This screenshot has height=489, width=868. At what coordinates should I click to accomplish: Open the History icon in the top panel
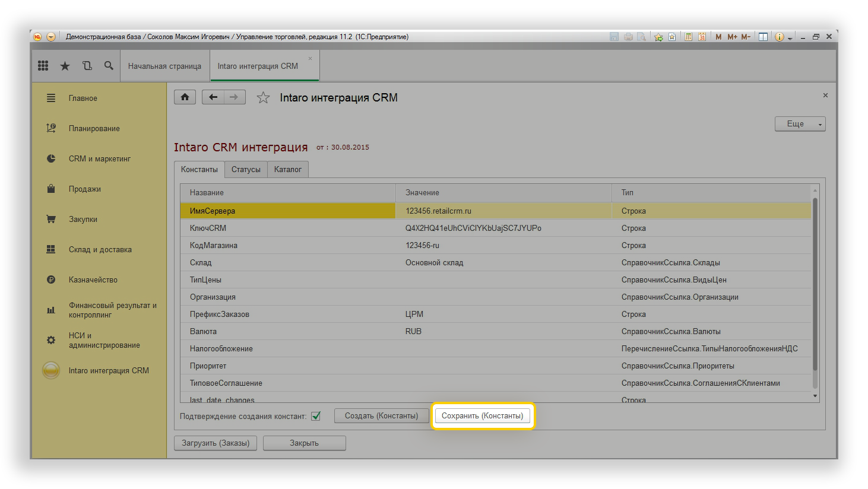(x=87, y=66)
